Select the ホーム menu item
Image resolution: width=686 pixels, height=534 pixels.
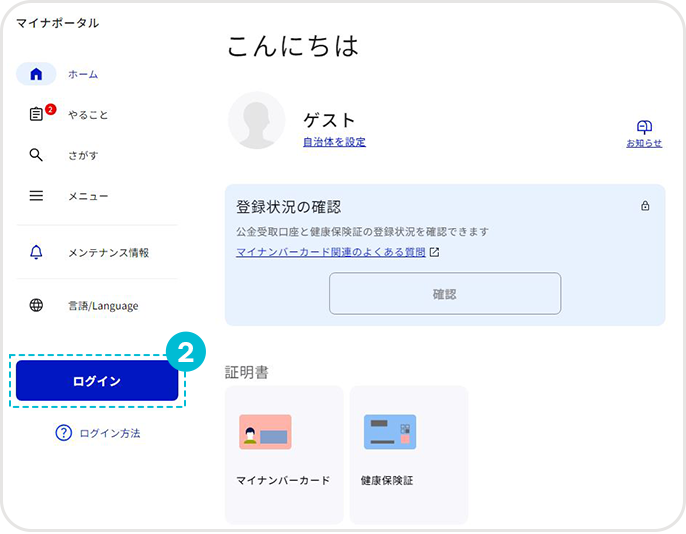pyautogui.click(x=83, y=74)
